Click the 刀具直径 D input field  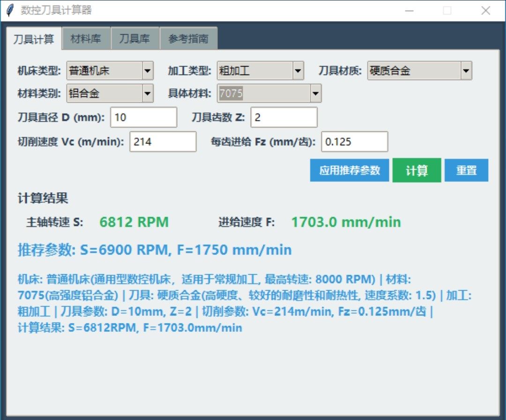(143, 117)
